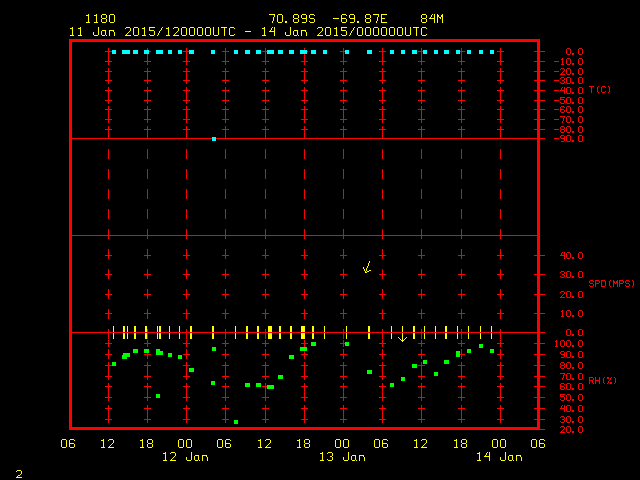This screenshot has height=480, width=640.
Task: Click the -90.0 temperature tick label
Action: (x=571, y=139)
